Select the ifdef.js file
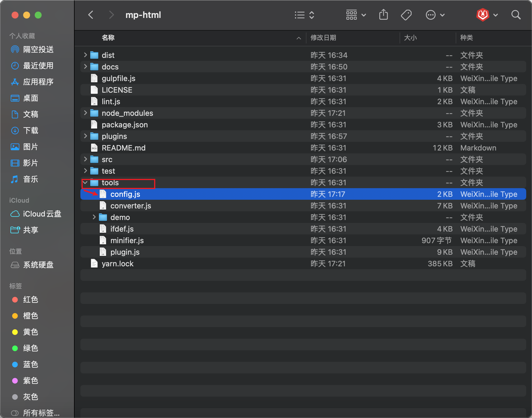 [x=303, y=229]
